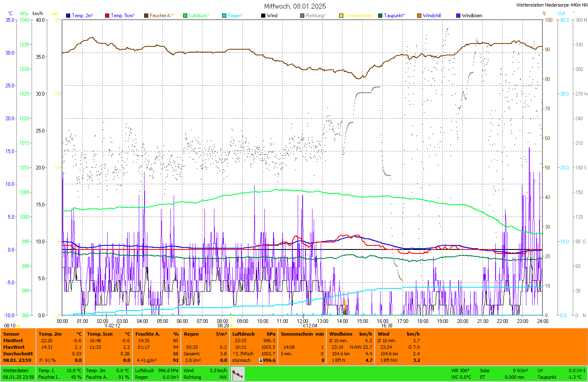588x382 pixels.
Task: Click the cyan Regen legend square
Action: click(x=224, y=16)
